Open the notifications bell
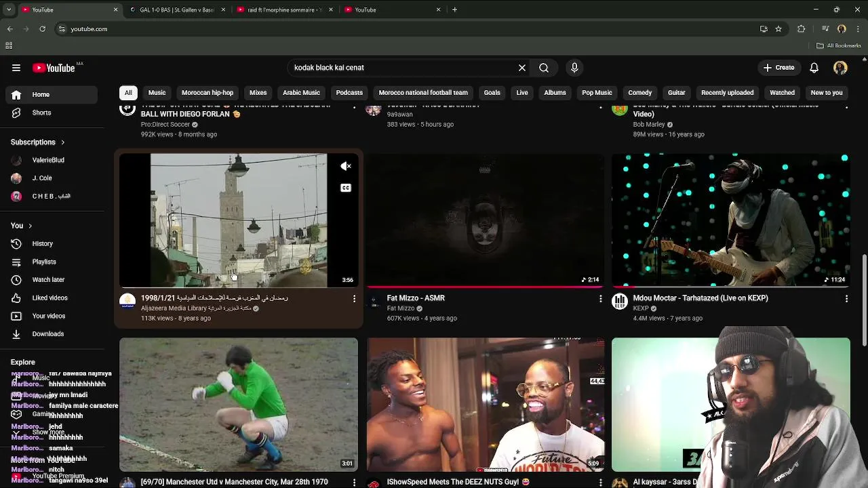 (x=814, y=68)
